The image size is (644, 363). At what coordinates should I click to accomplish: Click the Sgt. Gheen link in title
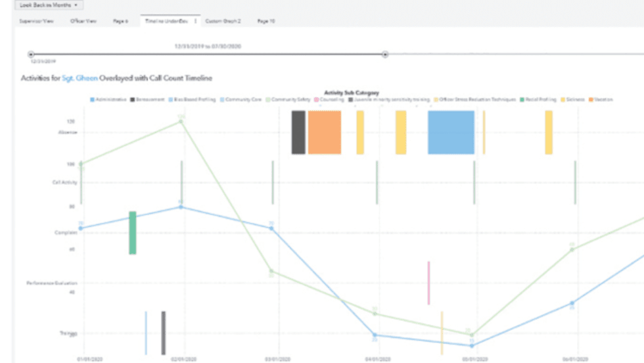coord(80,78)
